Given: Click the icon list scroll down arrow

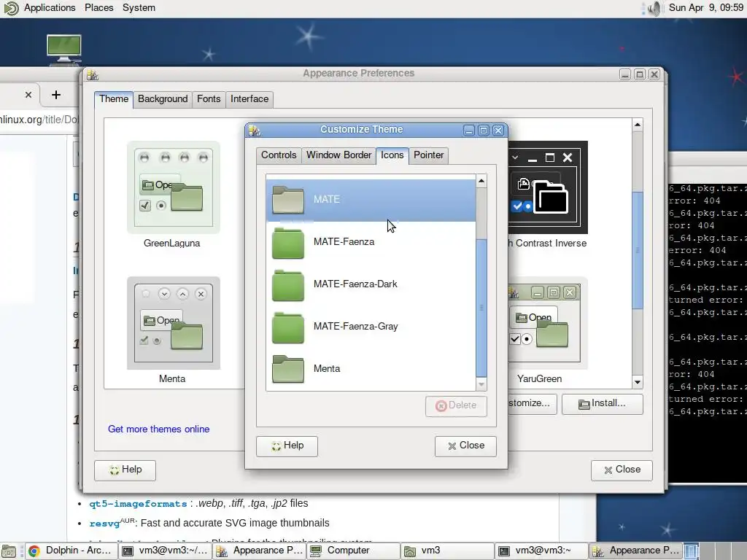Looking at the screenshot, I should (x=481, y=384).
